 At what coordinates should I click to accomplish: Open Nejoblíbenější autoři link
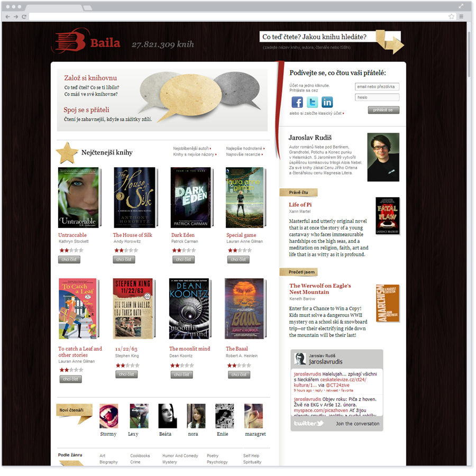[192, 149]
